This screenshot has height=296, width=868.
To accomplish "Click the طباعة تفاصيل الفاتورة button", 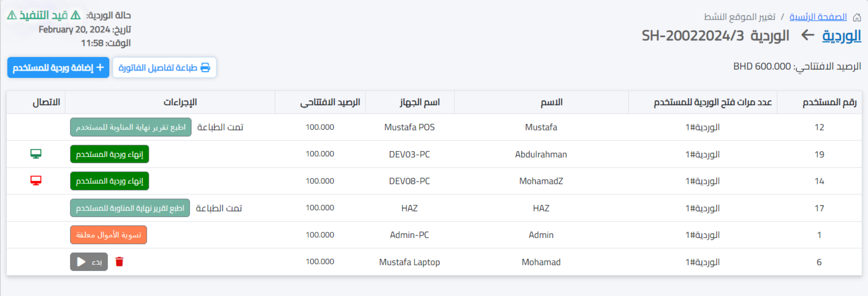I will click(x=164, y=67).
